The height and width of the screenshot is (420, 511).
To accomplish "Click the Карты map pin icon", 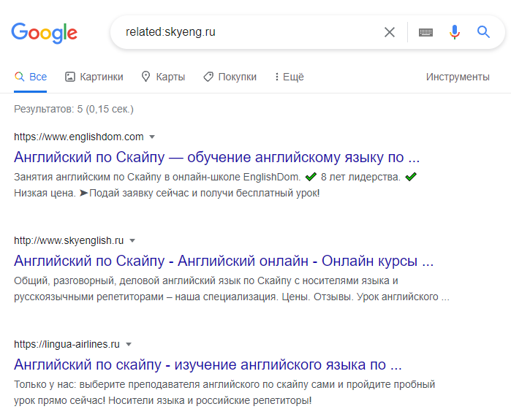I will (x=145, y=77).
